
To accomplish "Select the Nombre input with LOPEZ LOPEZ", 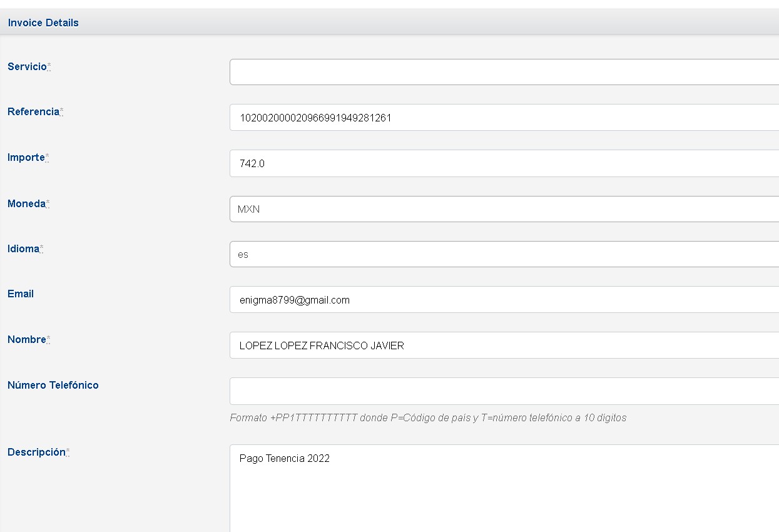I will [504, 345].
